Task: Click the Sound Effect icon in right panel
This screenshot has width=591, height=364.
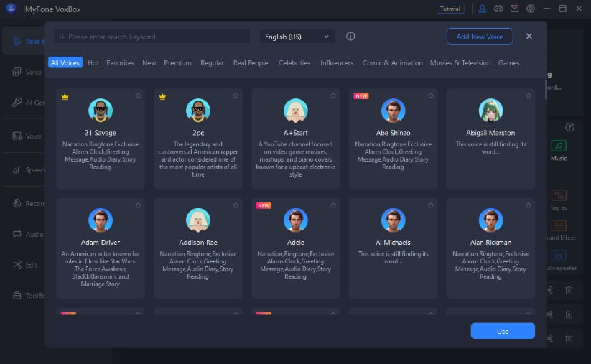Action: coord(559,225)
